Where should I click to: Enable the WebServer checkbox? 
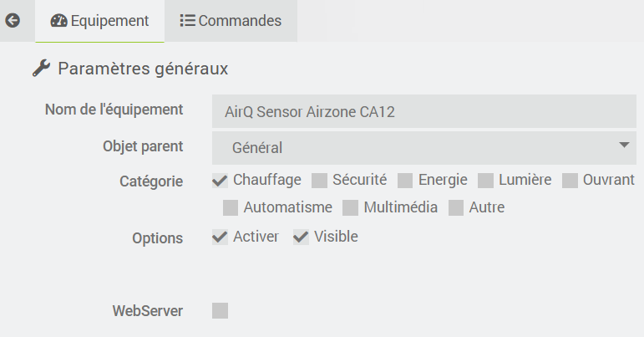coord(220,311)
